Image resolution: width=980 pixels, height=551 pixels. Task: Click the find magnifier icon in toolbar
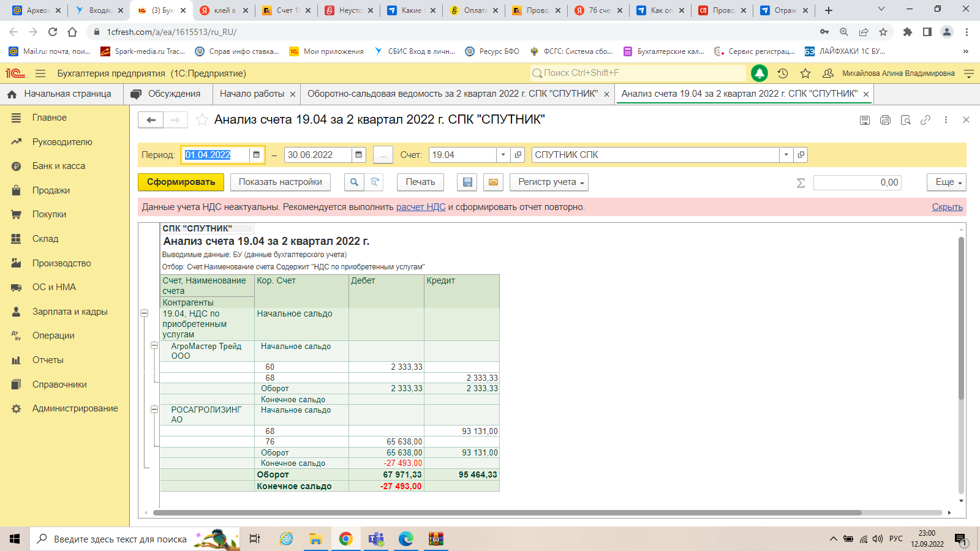pyautogui.click(x=354, y=182)
